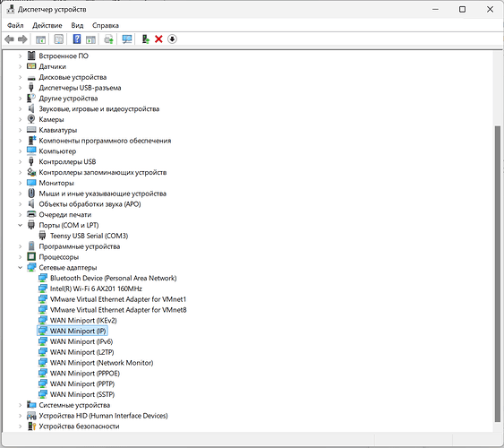
Task: Click the back arrow in toolbar
Action: point(9,39)
